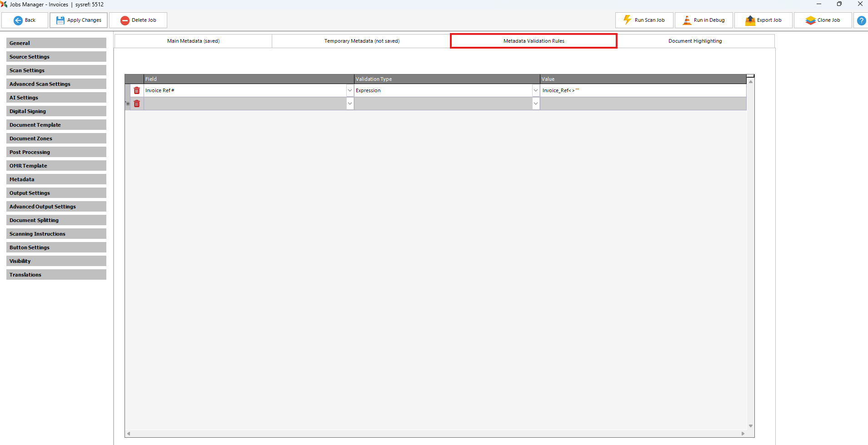Viewport: 868px width, 445px height.
Task: Click the Run in Debug cone icon
Action: point(687,20)
